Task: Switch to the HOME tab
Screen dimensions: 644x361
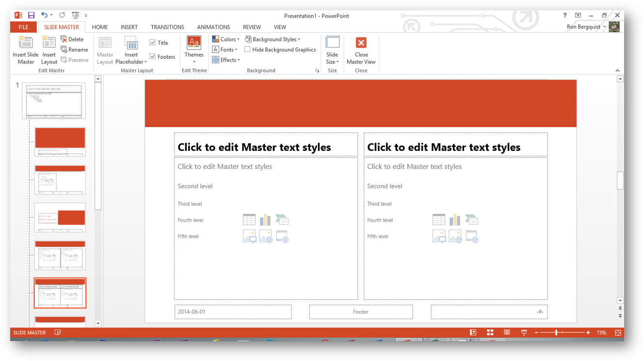Action: pyautogui.click(x=100, y=27)
